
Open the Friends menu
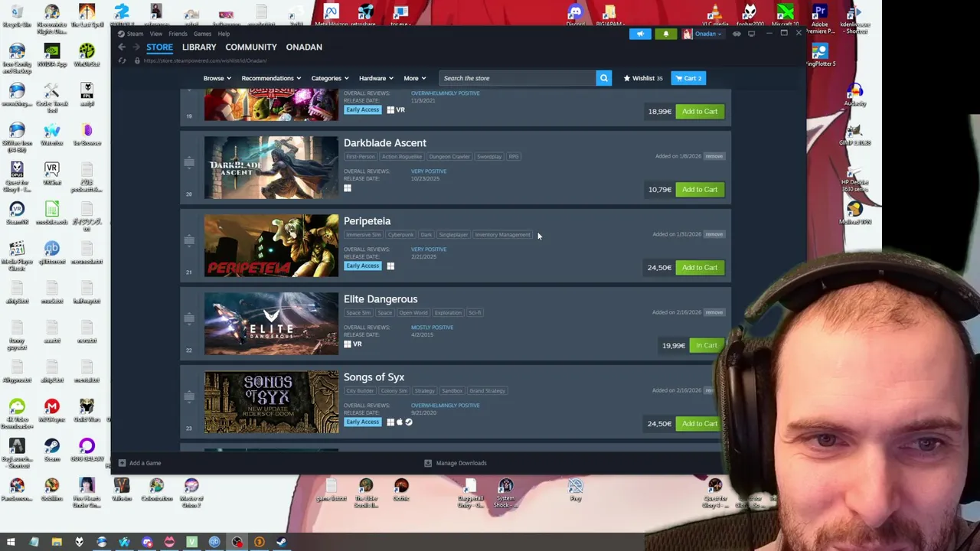click(178, 34)
